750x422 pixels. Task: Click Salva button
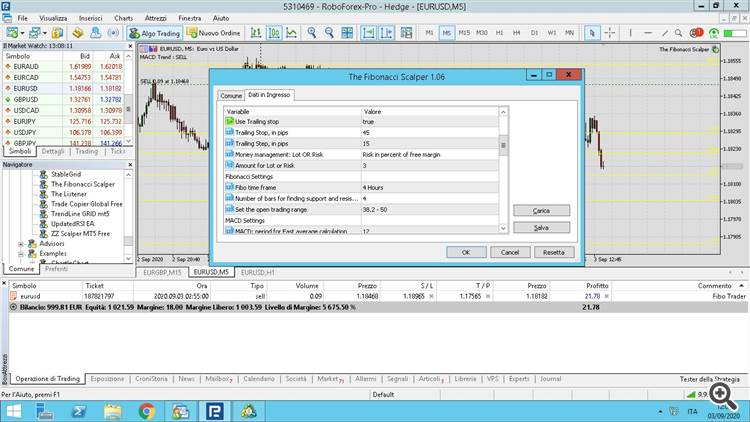coord(541,228)
